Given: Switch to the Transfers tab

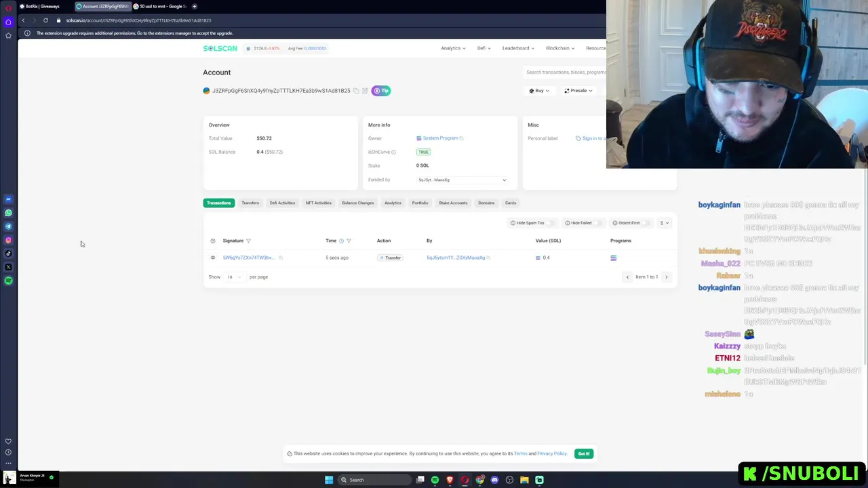Looking at the screenshot, I should coord(250,203).
